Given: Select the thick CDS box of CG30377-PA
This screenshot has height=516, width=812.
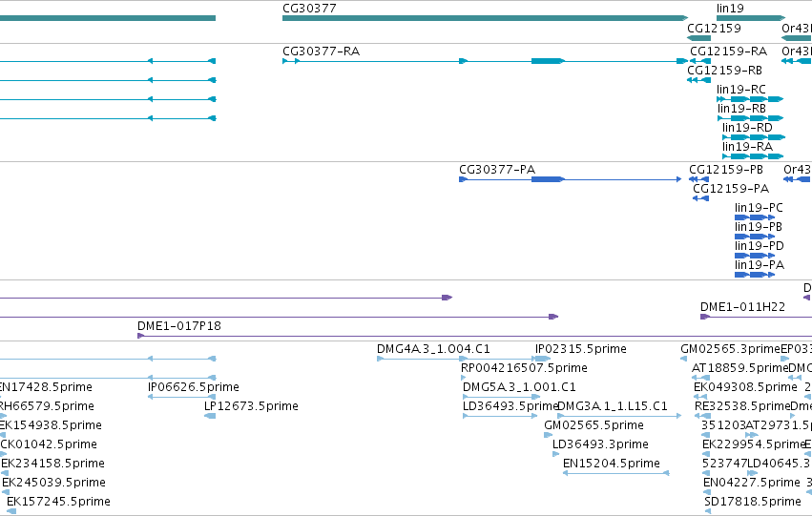Looking at the screenshot, I should click(x=547, y=179).
